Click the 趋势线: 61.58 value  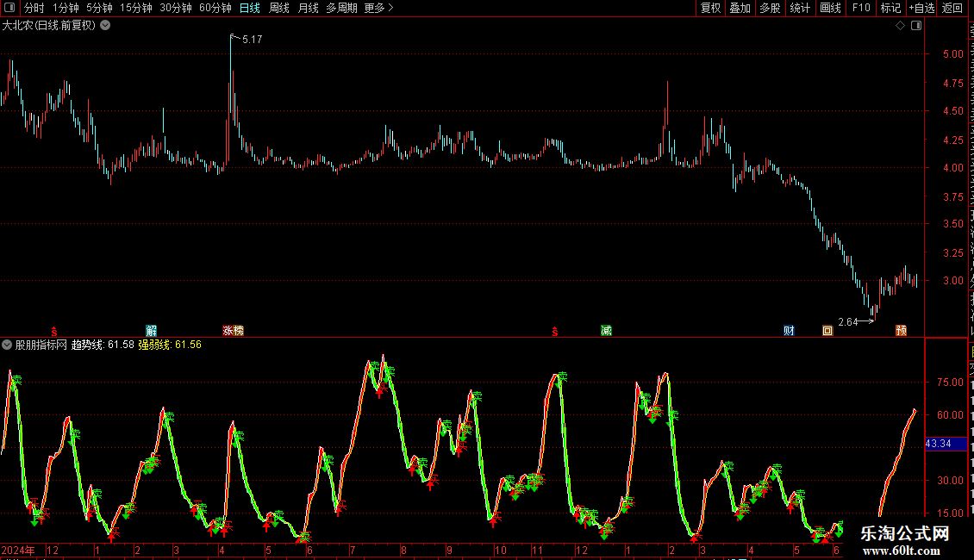(x=103, y=345)
